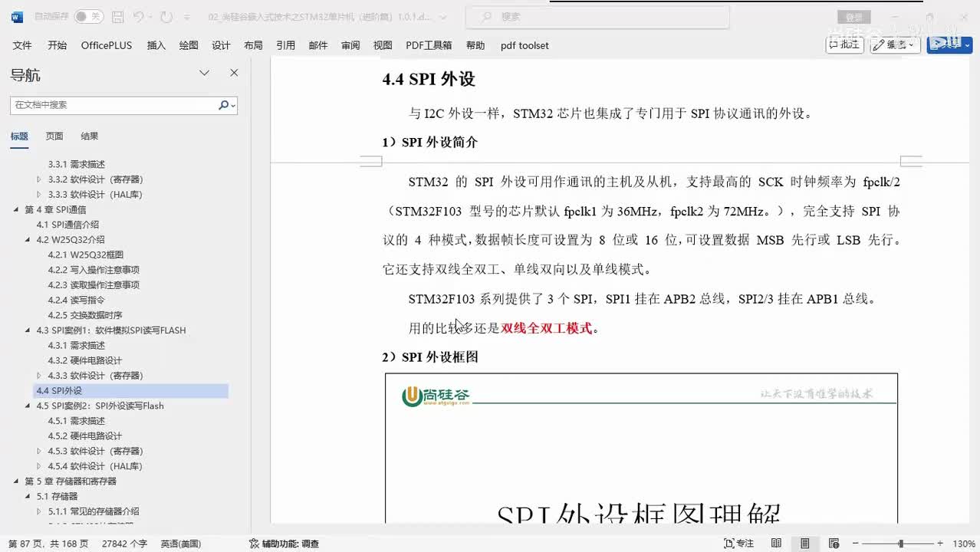This screenshot has height=552, width=980.
Task: Open the 编辑 (Editing) mode dropdown
Action: click(x=896, y=44)
